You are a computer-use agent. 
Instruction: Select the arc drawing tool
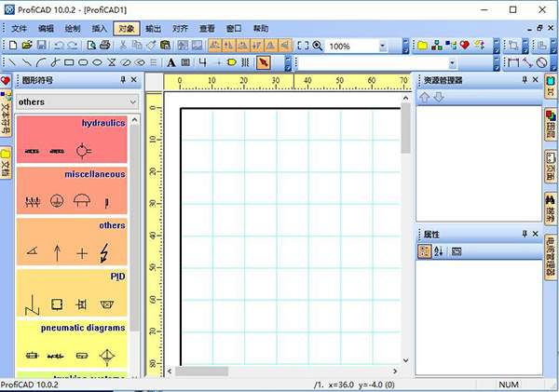point(41,62)
